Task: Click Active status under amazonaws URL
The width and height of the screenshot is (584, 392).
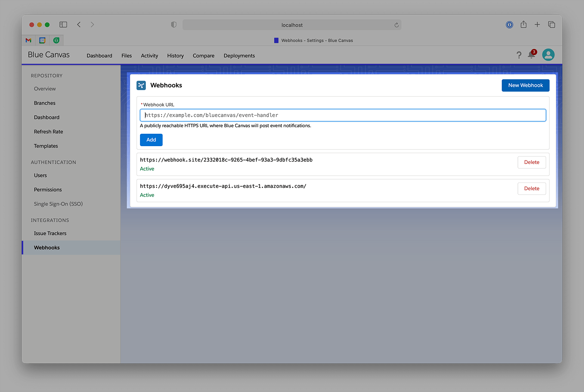Action: (x=147, y=195)
